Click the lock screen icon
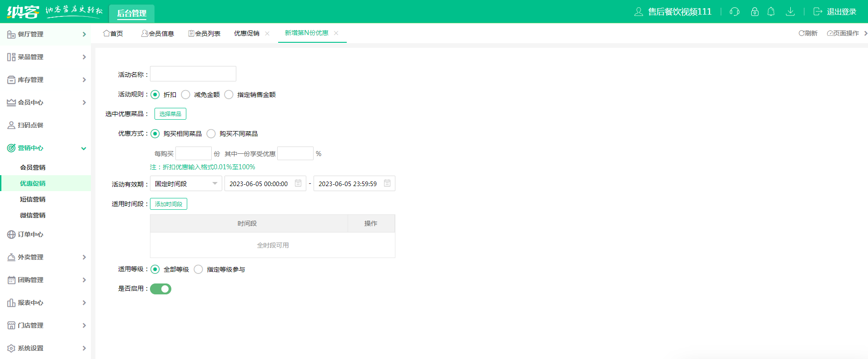Image resolution: width=868 pixels, height=359 pixels. [755, 12]
